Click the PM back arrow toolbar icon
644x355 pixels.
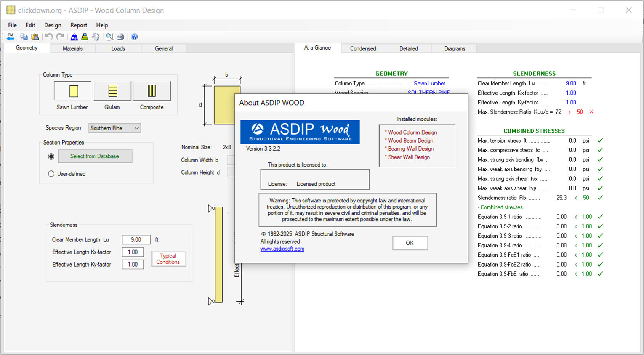click(x=10, y=37)
